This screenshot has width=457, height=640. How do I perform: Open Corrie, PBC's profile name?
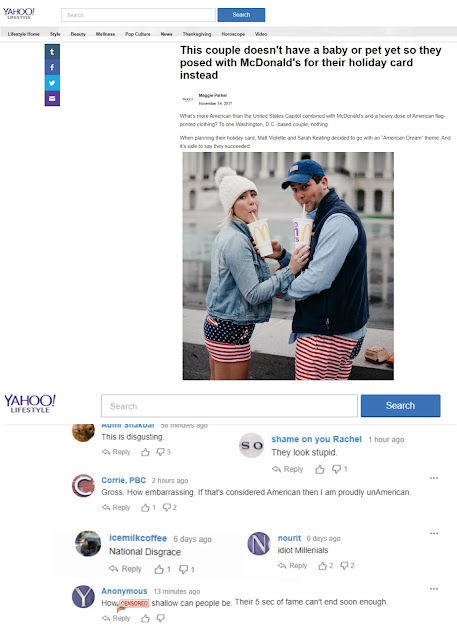tap(124, 480)
